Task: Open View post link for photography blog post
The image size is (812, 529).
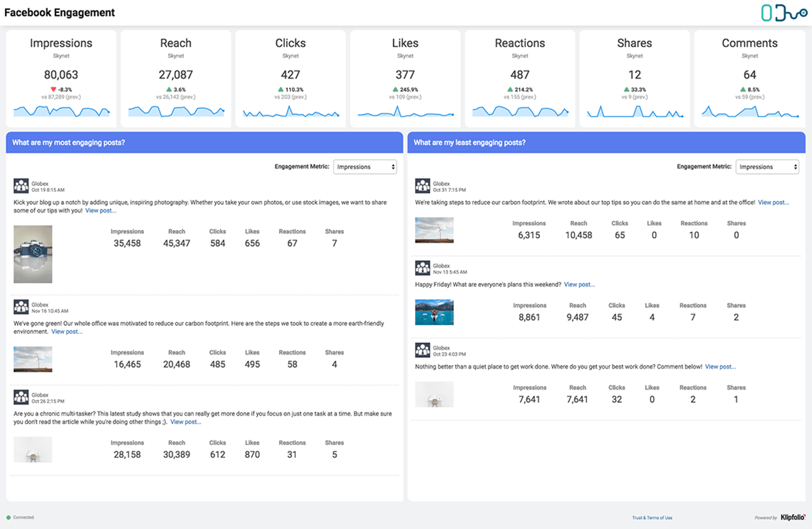Action: tap(100, 211)
